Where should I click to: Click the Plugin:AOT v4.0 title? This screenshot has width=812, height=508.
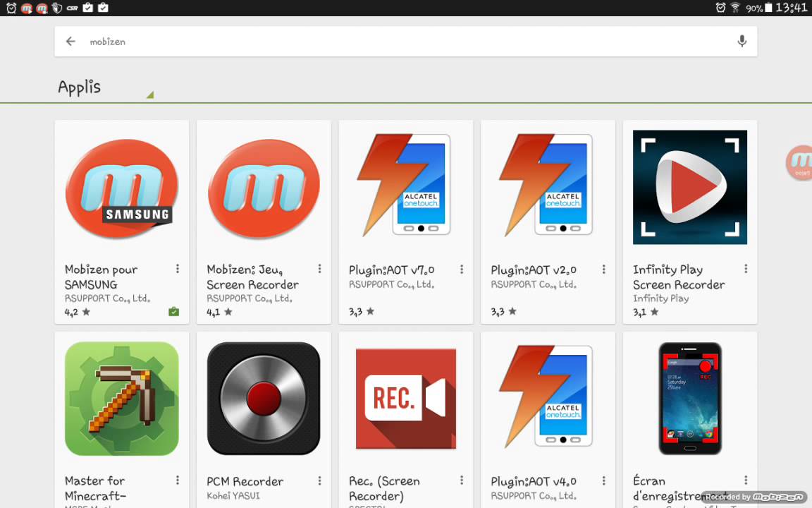pyautogui.click(x=534, y=482)
